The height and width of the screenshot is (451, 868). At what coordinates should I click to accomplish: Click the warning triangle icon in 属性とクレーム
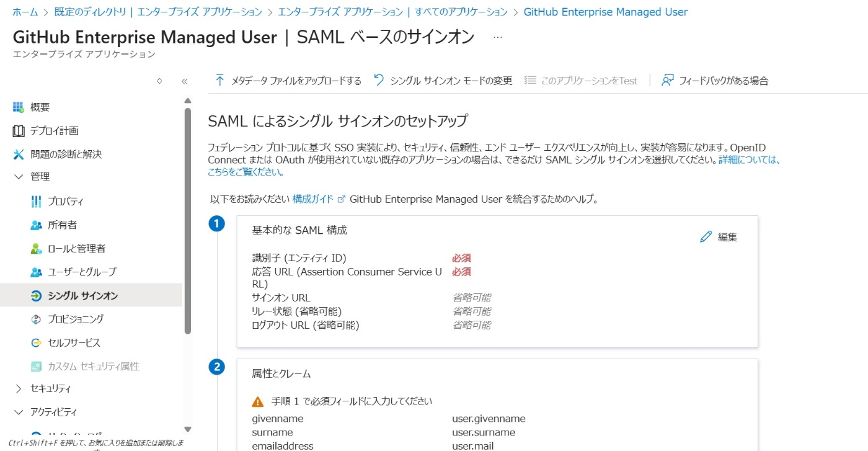coord(258,401)
